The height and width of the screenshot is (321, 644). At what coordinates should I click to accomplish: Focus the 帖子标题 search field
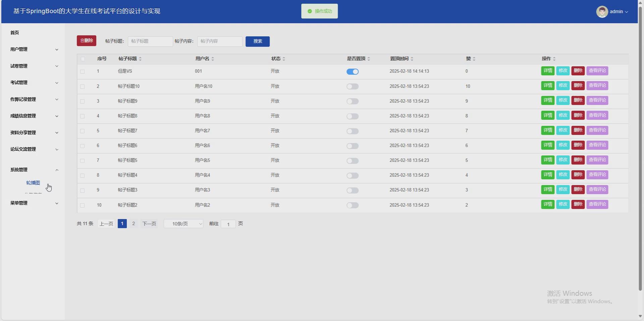pos(150,41)
